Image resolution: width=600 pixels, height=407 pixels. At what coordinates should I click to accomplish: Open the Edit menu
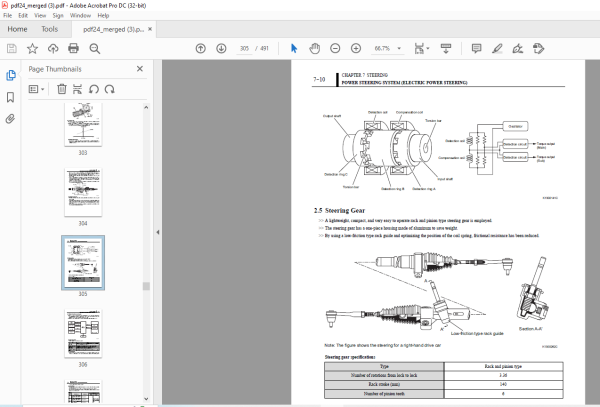coord(23,15)
